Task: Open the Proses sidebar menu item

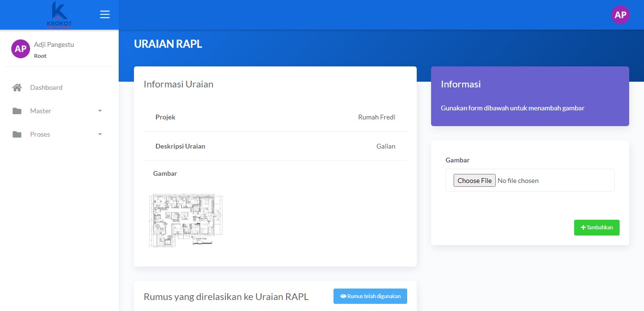Action: (x=40, y=134)
